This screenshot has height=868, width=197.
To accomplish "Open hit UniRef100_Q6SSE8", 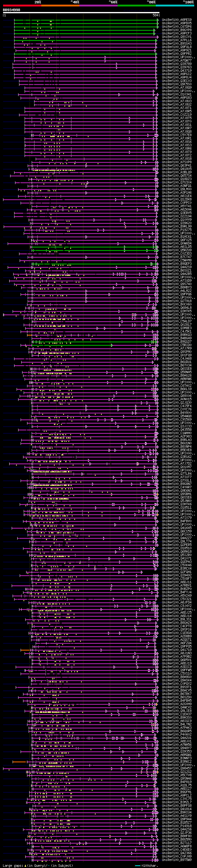I will click(x=177, y=369).
